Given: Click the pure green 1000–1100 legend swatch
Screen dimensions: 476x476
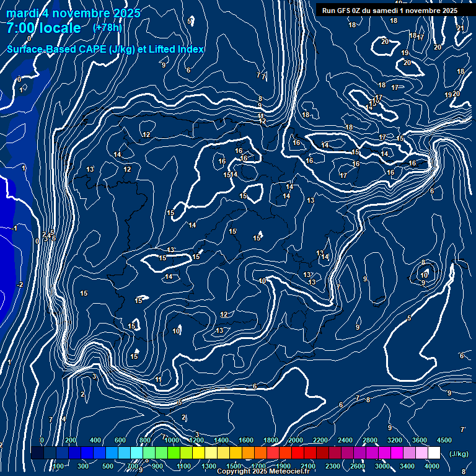Looking at the screenshot, I should pos(174,452).
